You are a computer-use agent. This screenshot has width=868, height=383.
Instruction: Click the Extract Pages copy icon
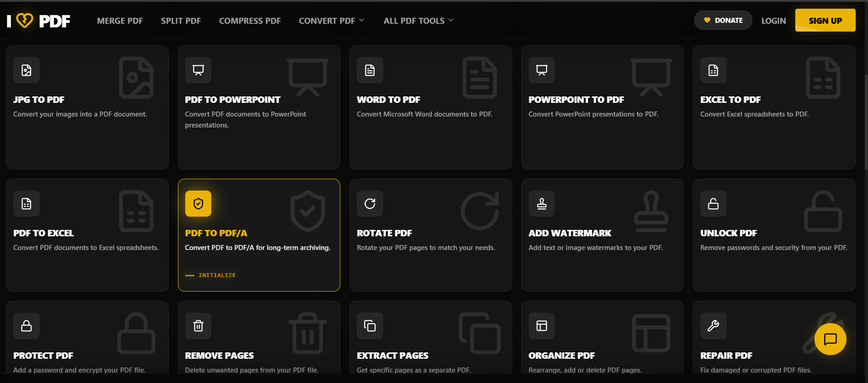(370, 326)
